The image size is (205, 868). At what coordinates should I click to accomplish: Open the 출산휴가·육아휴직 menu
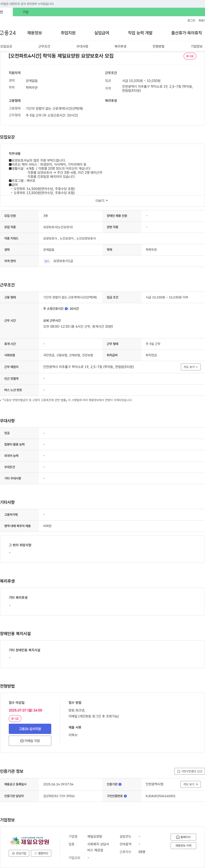(186, 33)
